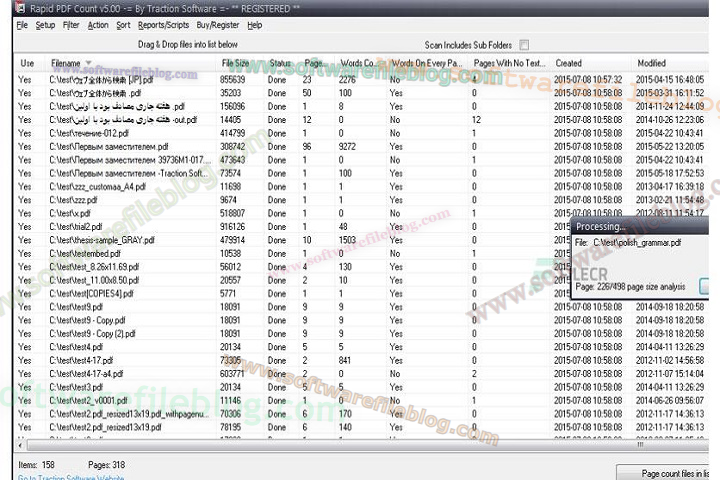Click modified date 2014-06-26 09:56:07
The image size is (720, 480).
coord(669,401)
